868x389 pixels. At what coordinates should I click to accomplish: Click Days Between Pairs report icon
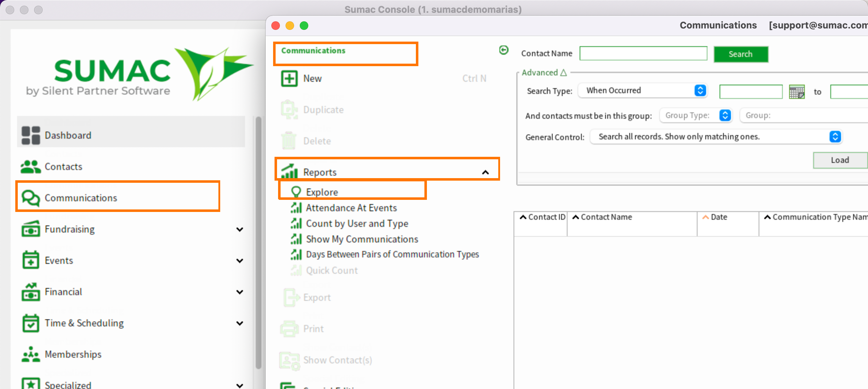coord(296,254)
